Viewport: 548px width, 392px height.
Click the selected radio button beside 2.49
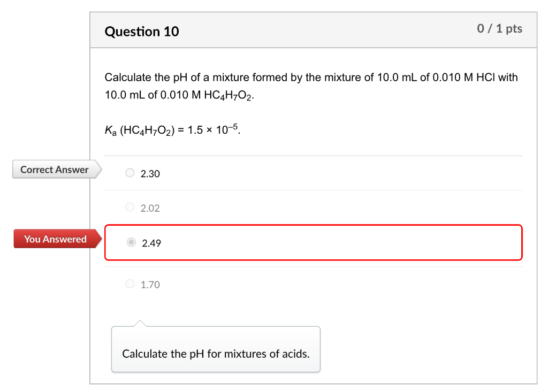[131, 242]
